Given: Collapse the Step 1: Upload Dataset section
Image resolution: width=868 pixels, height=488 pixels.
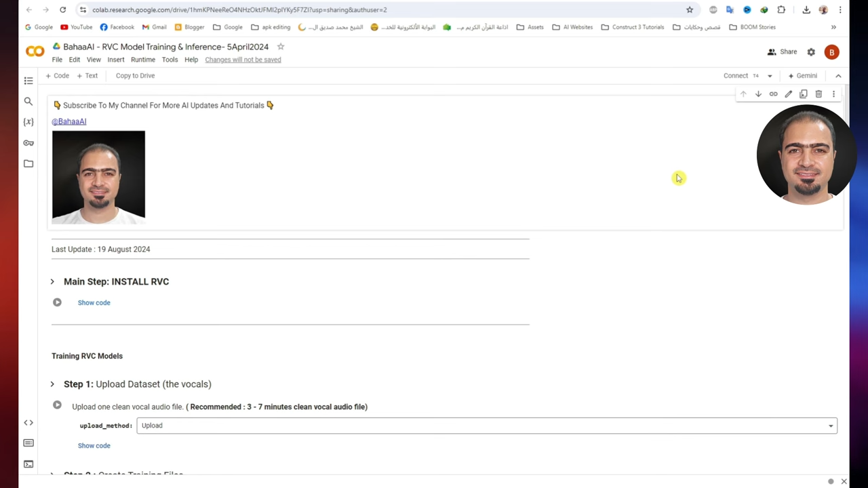Looking at the screenshot, I should click(x=52, y=384).
